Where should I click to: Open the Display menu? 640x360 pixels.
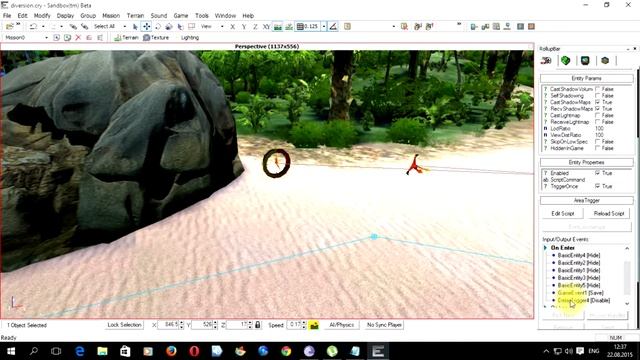(x=65, y=16)
